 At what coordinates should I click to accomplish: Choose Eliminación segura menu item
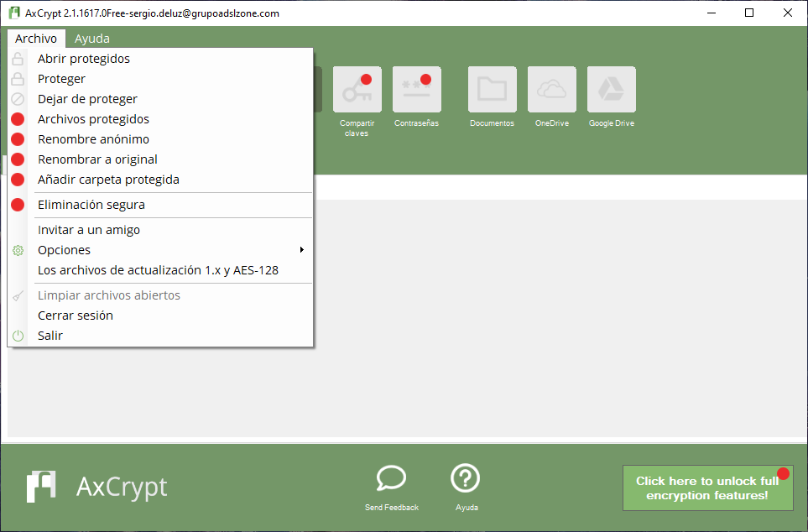pos(91,205)
